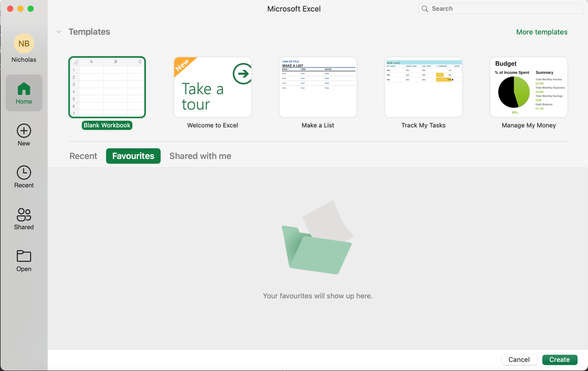Viewport: 588px width, 371px height.
Task: Click the search magnifier icon
Action: click(x=425, y=9)
